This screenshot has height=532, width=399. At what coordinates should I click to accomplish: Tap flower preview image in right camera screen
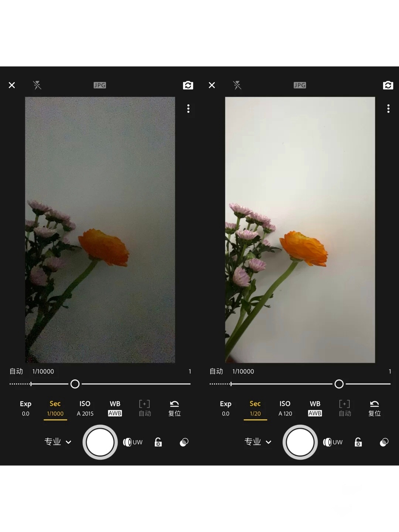click(300, 230)
